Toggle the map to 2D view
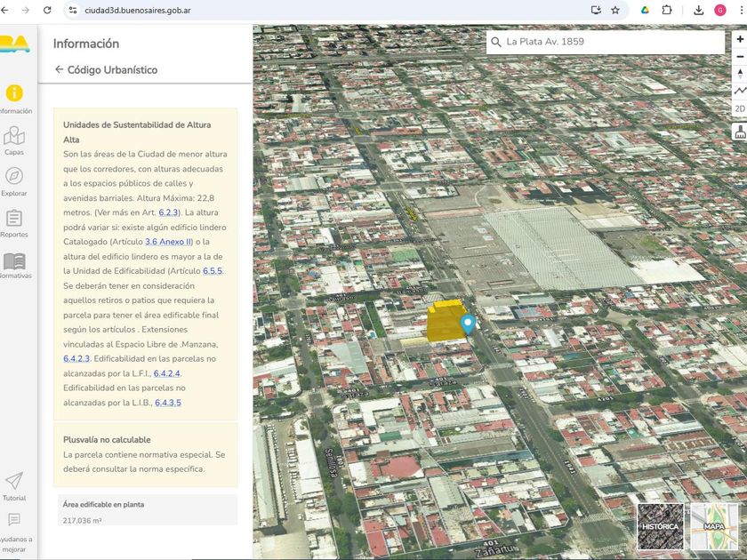Image resolution: width=747 pixels, height=560 pixels. [x=740, y=108]
